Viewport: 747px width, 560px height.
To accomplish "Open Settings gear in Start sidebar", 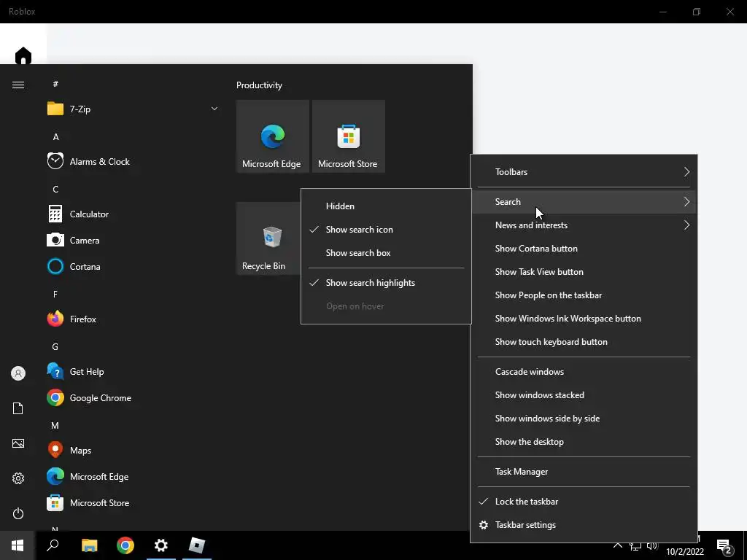I will click(18, 478).
